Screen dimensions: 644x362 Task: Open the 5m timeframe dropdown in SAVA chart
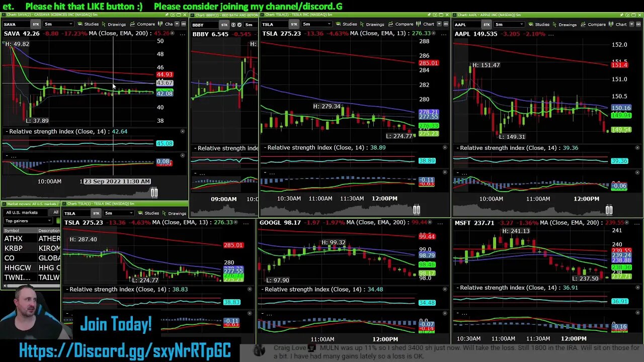58,24
